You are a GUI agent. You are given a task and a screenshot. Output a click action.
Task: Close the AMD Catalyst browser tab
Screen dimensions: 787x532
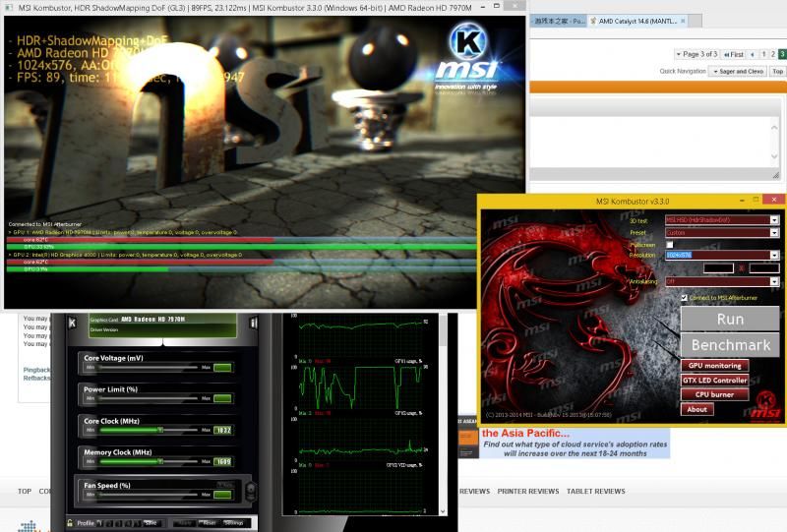click(x=683, y=21)
